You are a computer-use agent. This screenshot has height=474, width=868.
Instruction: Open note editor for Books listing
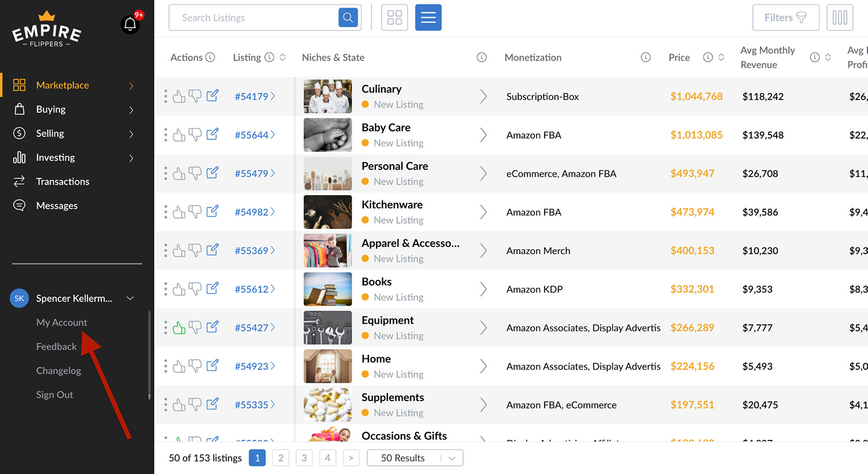click(212, 288)
